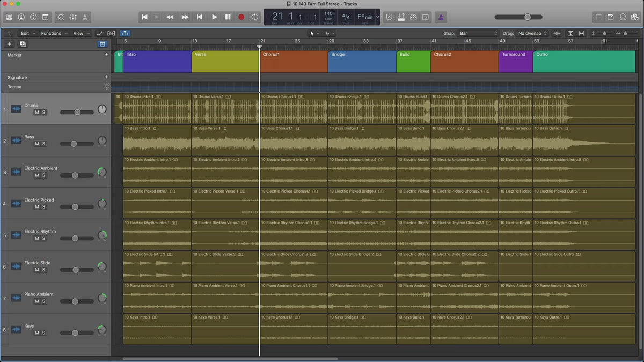Open the Mixer from the toolbar

point(73,17)
